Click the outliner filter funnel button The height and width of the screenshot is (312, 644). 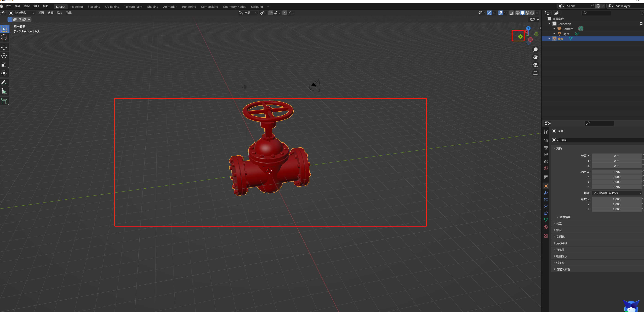click(x=642, y=13)
